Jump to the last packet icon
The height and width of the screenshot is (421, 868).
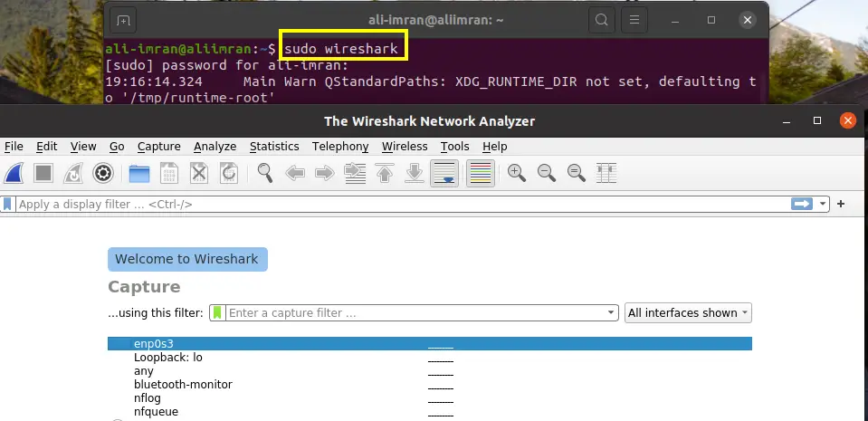(x=415, y=174)
